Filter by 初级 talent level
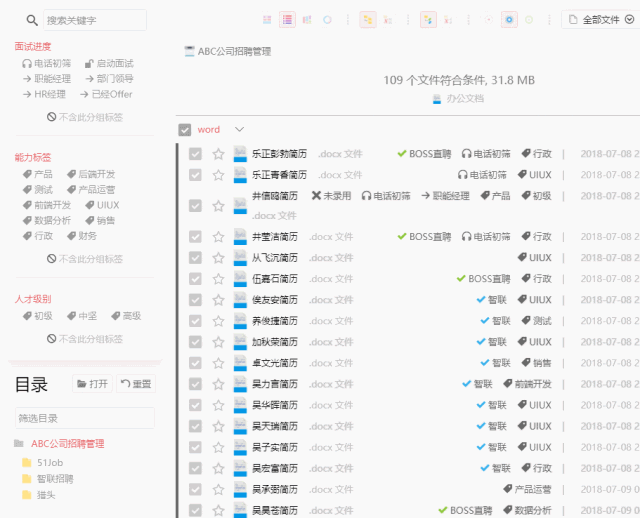This screenshot has width=640, height=518. click(x=38, y=316)
